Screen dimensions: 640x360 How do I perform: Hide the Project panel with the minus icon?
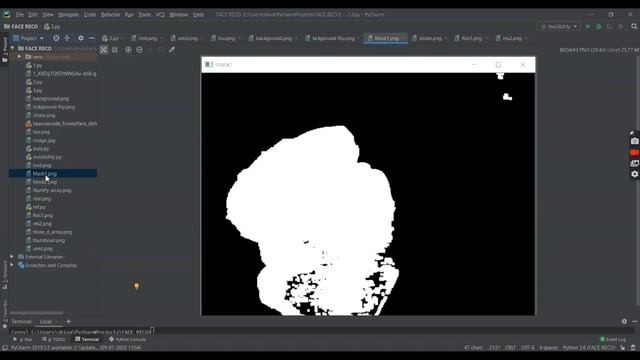point(91,38)
